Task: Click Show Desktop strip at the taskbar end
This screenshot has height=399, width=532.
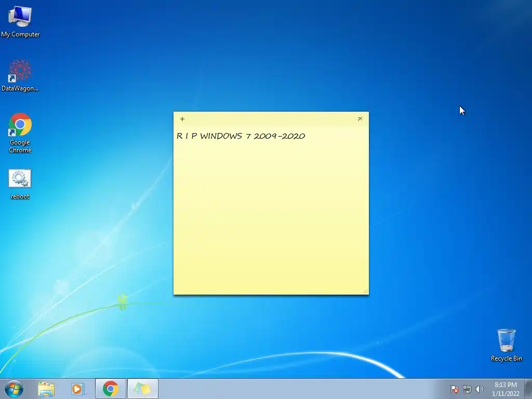Action: click(528, 389)
